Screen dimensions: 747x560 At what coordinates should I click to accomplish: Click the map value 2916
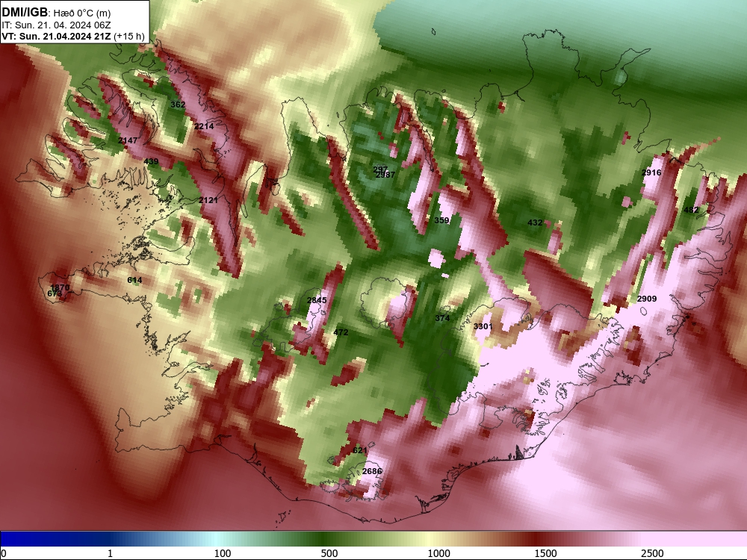click(x=651, y=172)
